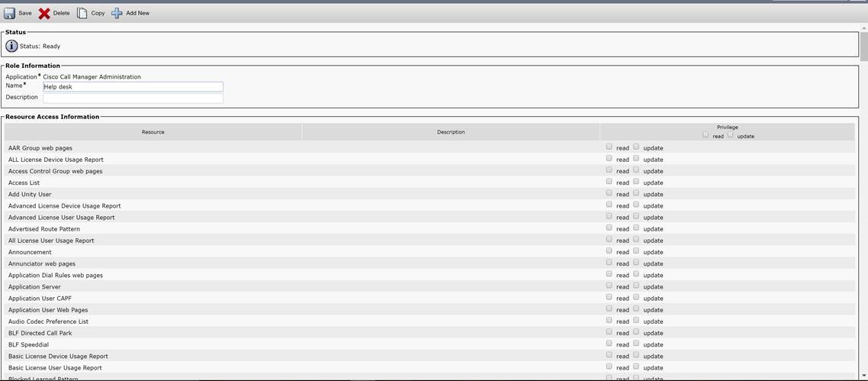The image size is (868, 381).
Task: Enable read for Add Unity User
Action: click(609, 193)
